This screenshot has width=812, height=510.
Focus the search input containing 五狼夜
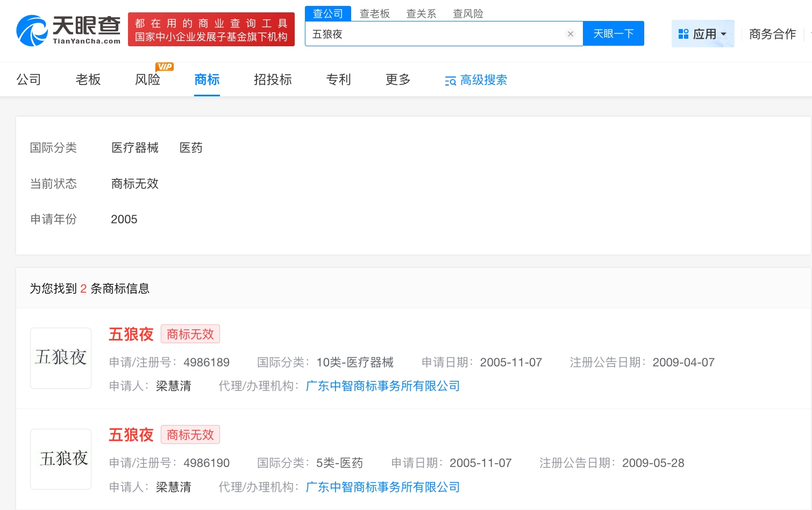tap(436, 34)
